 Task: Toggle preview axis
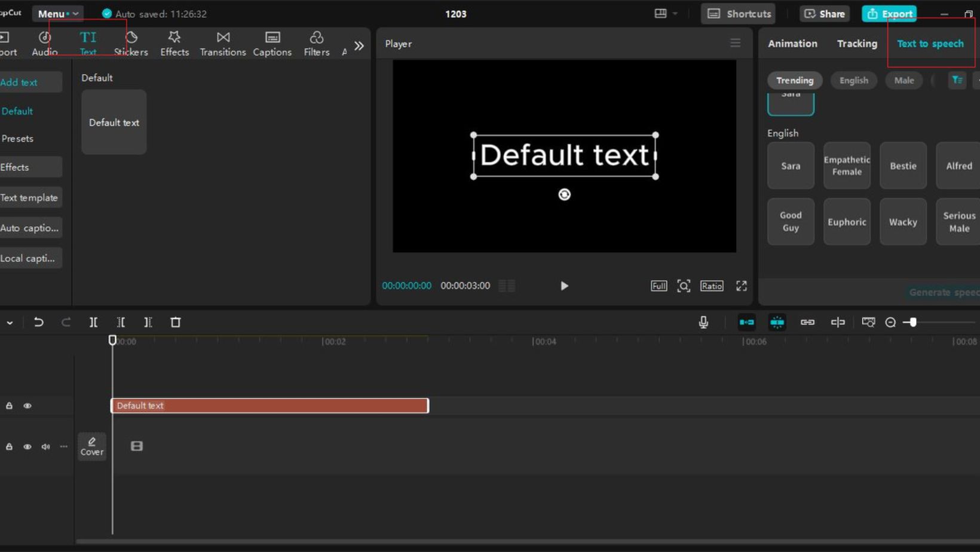click(838, 323)
